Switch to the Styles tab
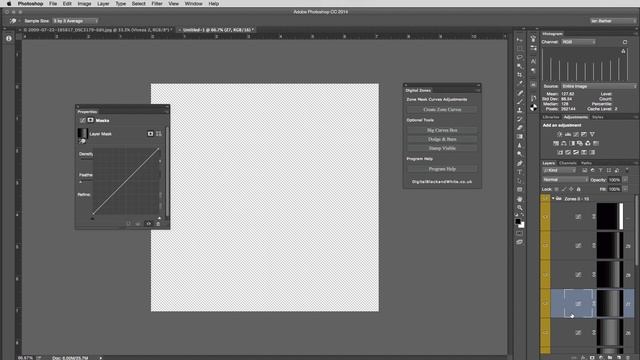This screenshot has height=360, width=640. click(x=598, y=117)
